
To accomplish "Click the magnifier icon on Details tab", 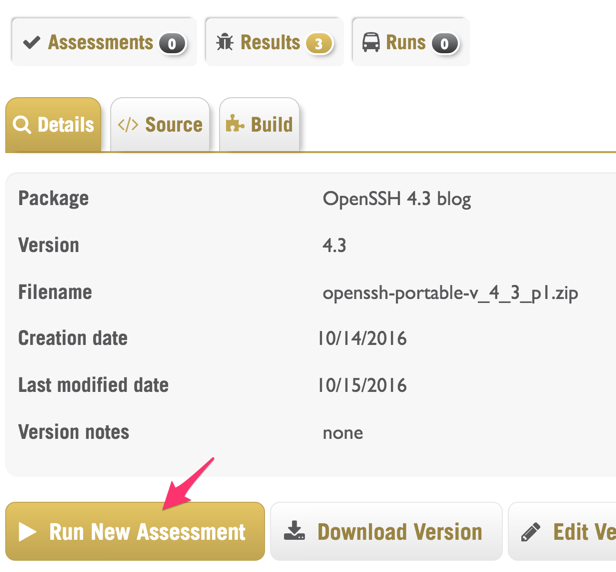I will [22, 125].
